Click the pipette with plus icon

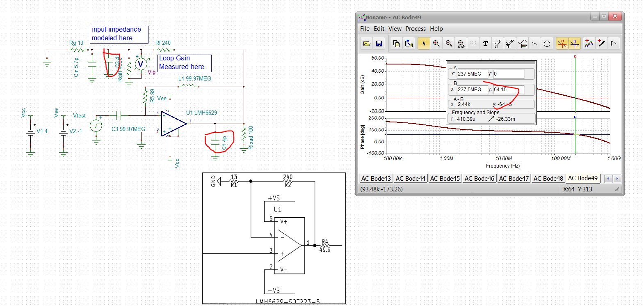[x=602, y=44]
